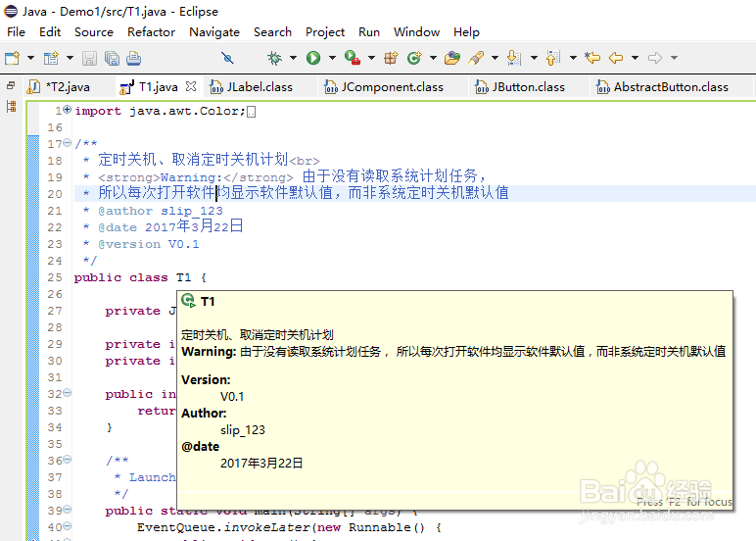Click the collapsed imports placeholder box after Color;

pyautogui.click(x=252, y=112)
